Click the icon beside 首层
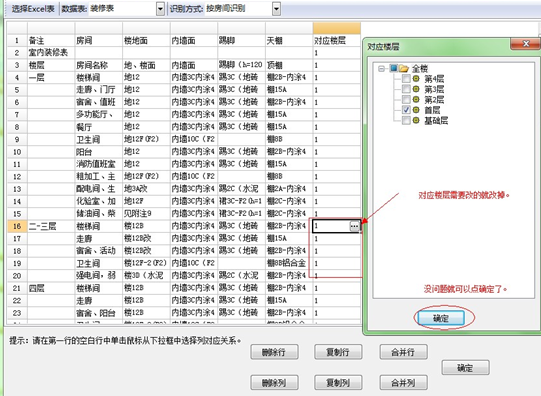 [416, 110]
